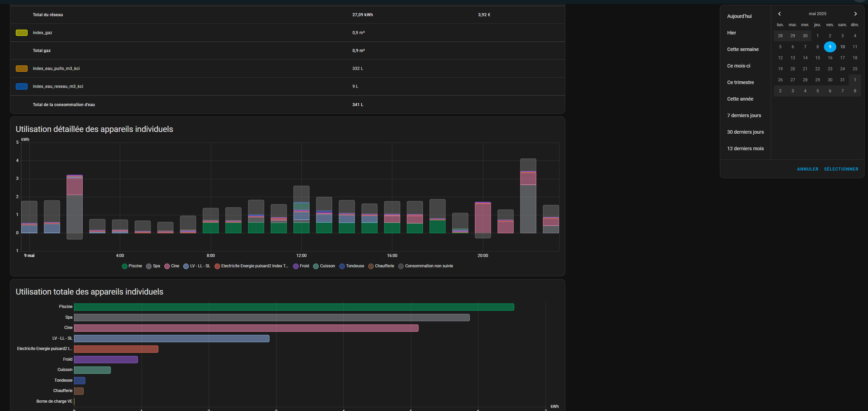Go to previous month in calendar

(779, 14)
